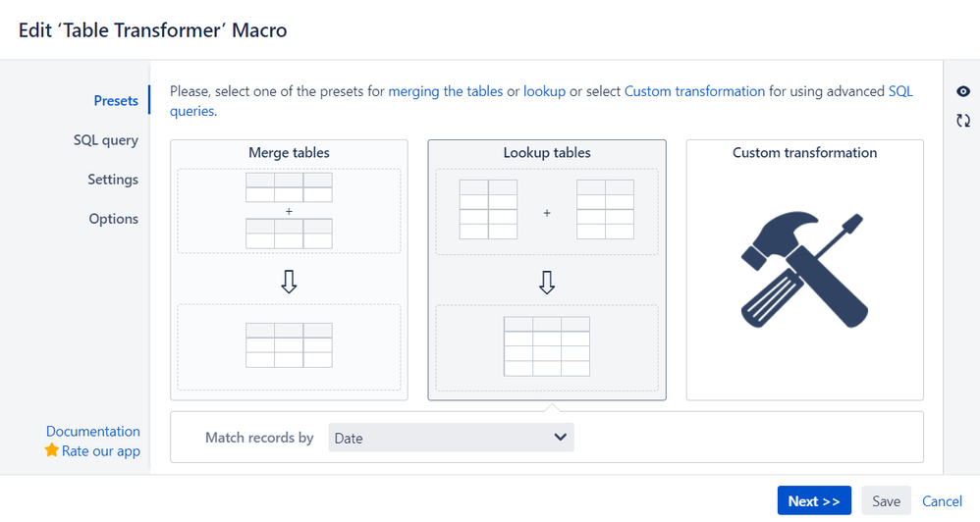980x522 pixels.
Task: Go to the Options tab
Action: 114,219
